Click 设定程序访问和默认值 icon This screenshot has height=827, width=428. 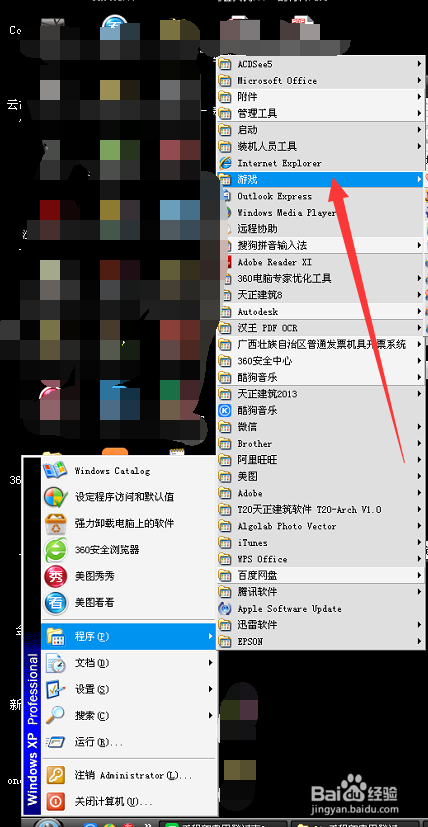tap(55, 497)
